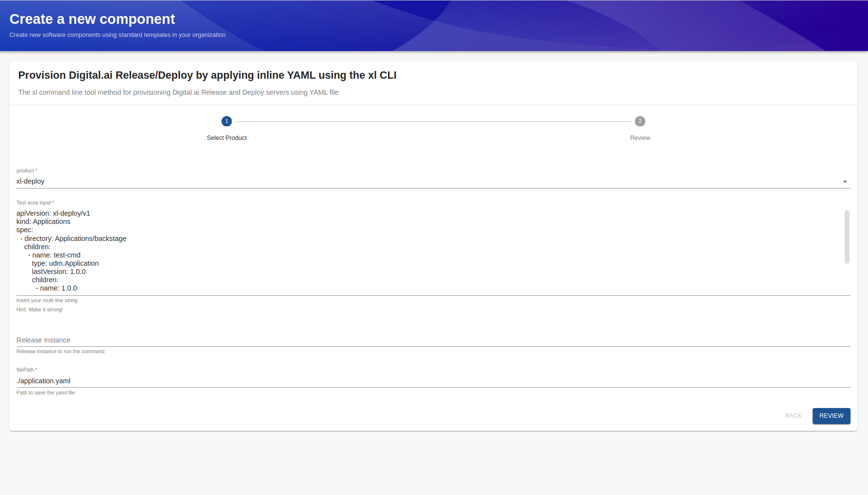Click the 'product' field label

(x=27, y=171)
